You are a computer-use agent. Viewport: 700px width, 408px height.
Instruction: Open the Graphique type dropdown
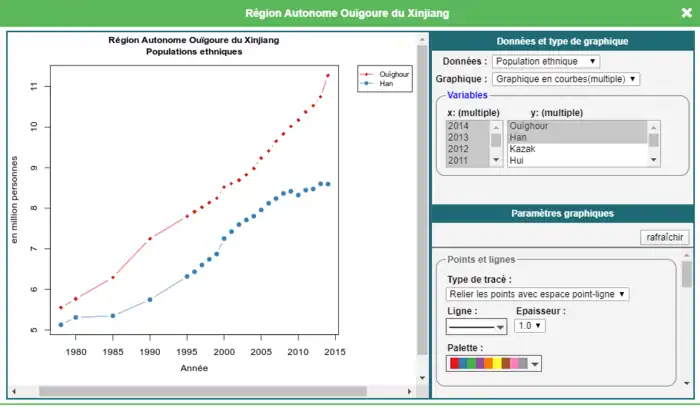tap(566, 78)
